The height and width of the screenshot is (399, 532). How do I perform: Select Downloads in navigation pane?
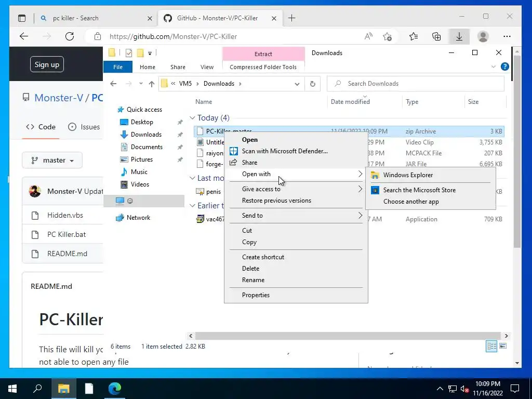[x=146, y=135]
